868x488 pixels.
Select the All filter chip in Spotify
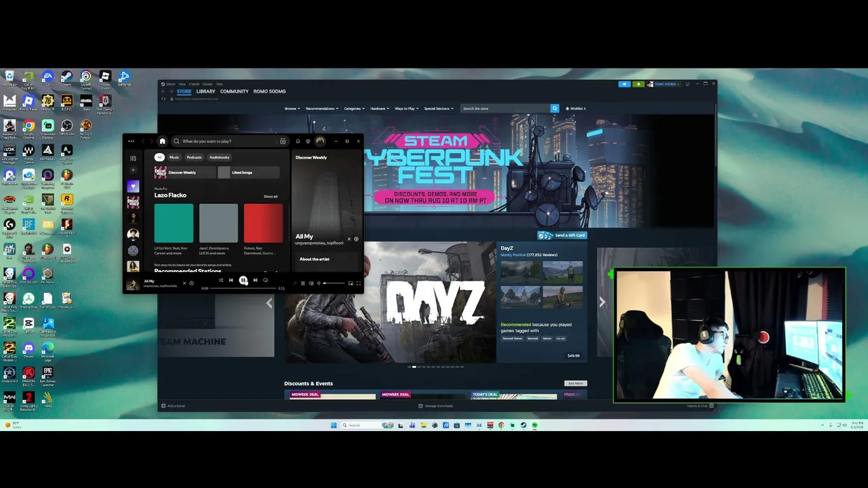point(159,157)
